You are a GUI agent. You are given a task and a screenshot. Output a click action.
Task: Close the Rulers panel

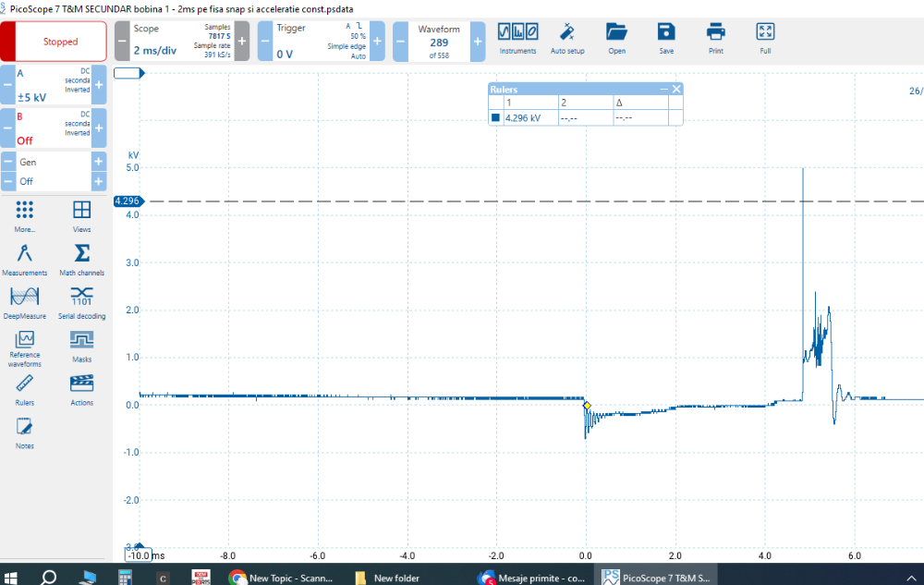pyautogui.click(x=676, y=89)
